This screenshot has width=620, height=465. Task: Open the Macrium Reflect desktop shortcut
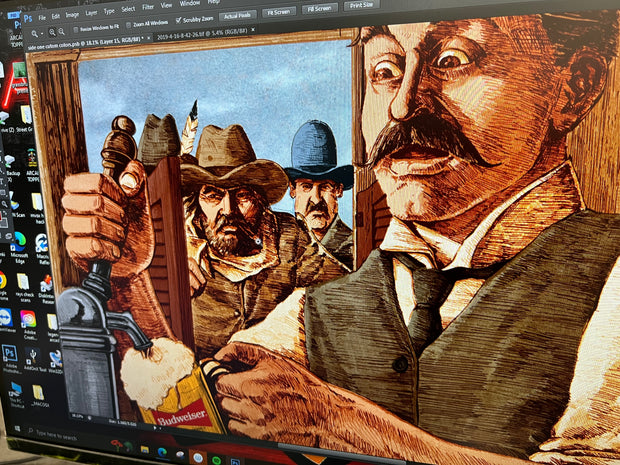pyautogui.click(x=42, y=248)
